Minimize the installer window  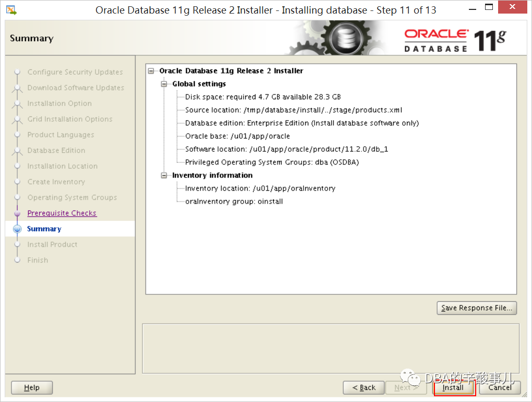pyautogui.click(x=473, y=8)
